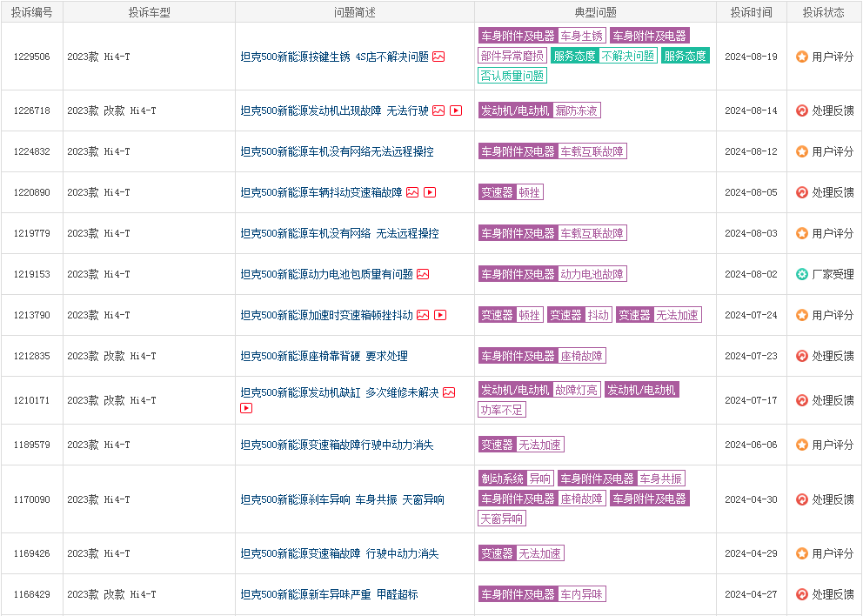Click the 不解决问题 tag
Viewport: 863px width, 616px height.
628,56
